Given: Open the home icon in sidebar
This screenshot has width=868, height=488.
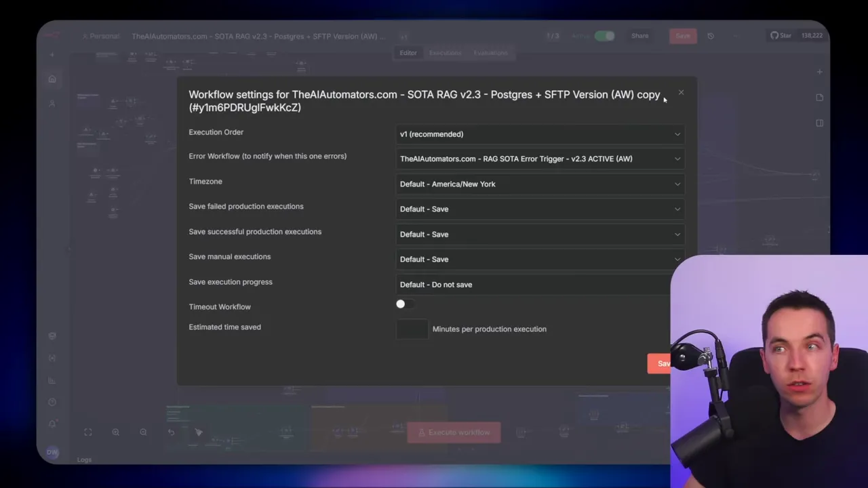Looking at the screenshot, I should (52, 79).
